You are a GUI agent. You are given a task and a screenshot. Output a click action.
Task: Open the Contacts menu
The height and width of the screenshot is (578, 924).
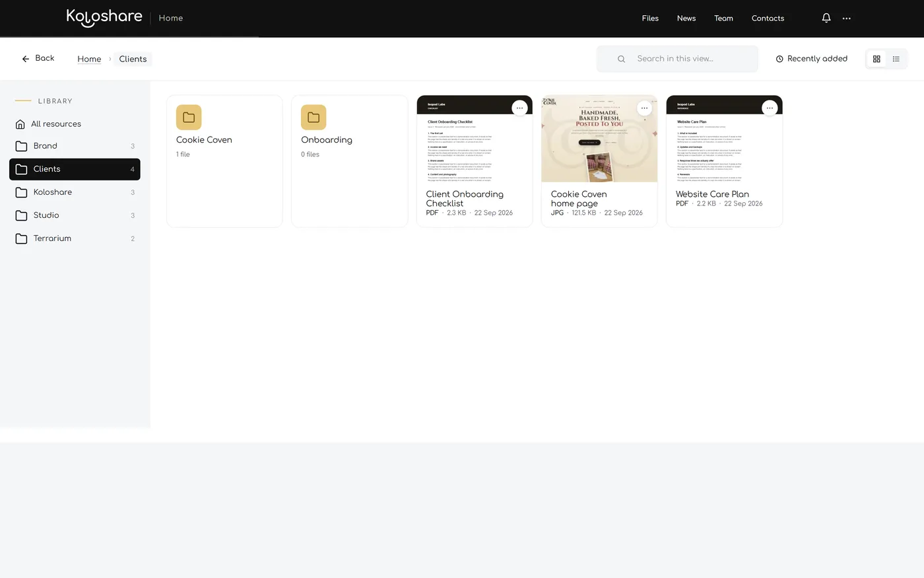pyautogui.click(x=768, y=18)
